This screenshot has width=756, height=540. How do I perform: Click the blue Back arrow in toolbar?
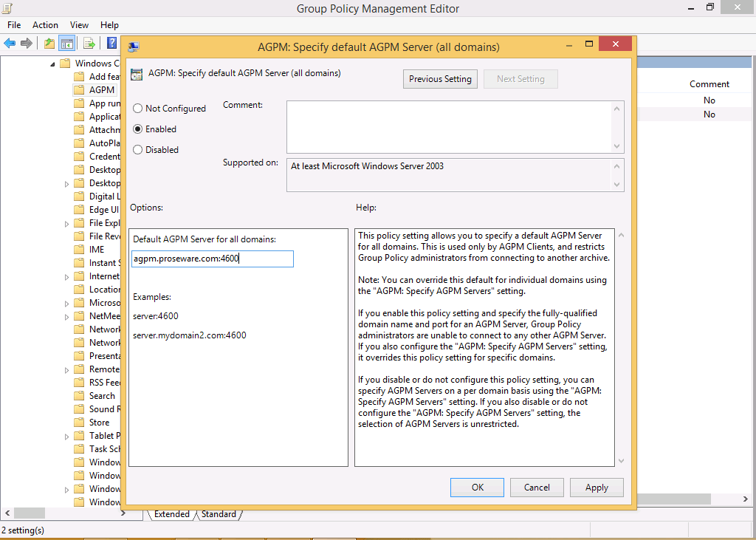coord(10,43)
